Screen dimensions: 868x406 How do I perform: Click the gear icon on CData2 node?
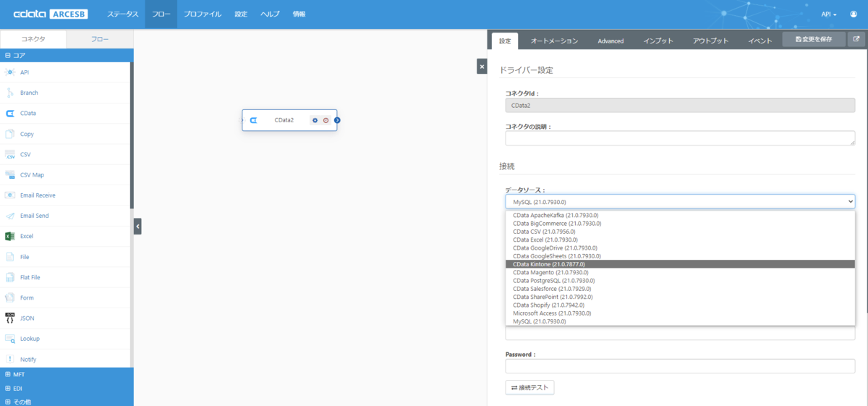(315, 120)
